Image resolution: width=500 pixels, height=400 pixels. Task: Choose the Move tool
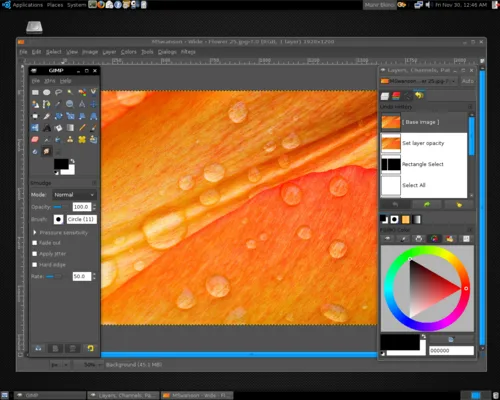93,104
